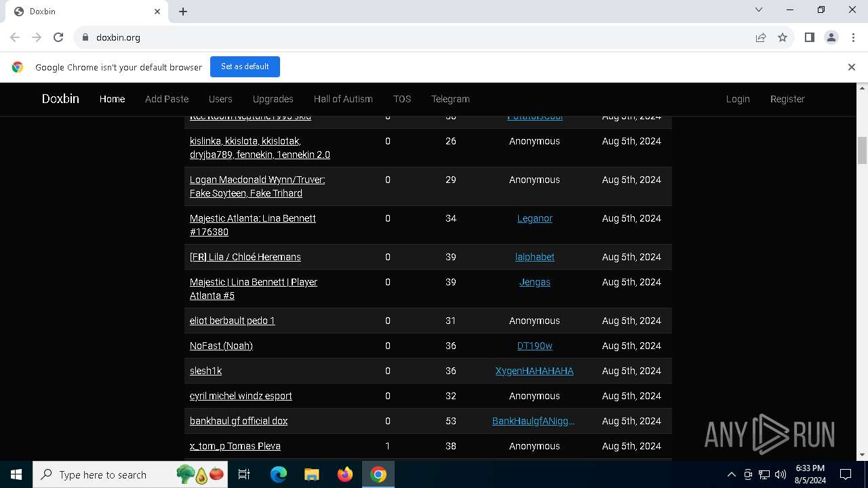Open the Chrome profile avatar icon

tap(831, 37)
